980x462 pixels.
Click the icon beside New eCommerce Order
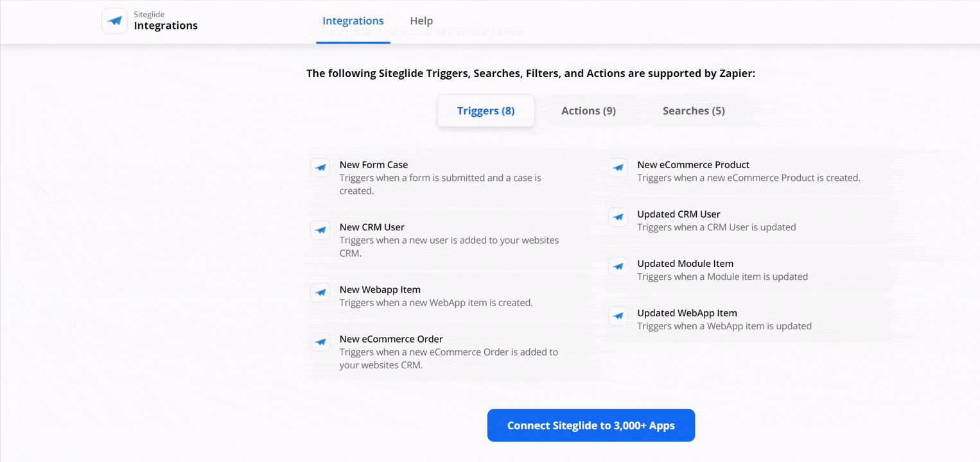[x=320, y=342]
